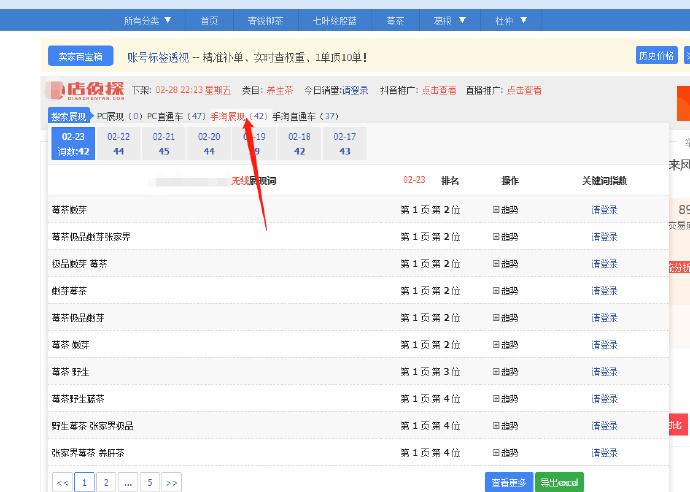The width and height of the screenshot is (690, 492).
Task: Open the 历史价格 button
Action: 656,55
